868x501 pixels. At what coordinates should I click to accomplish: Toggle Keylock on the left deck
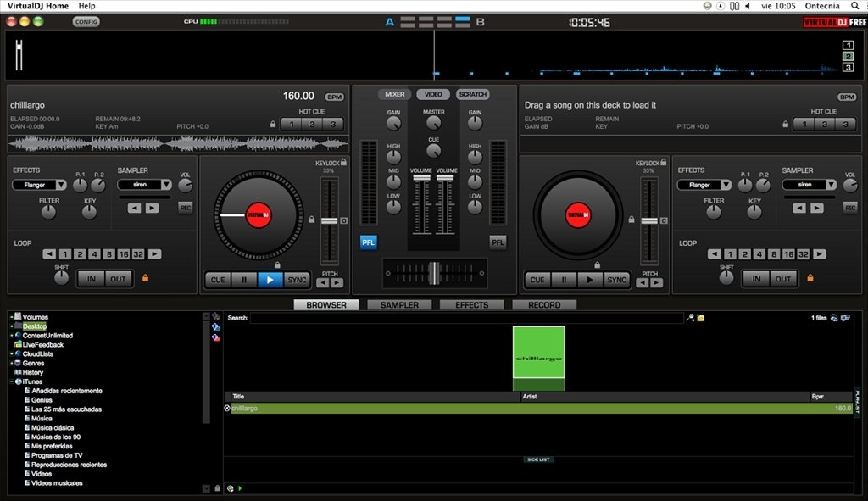coord(344,162)
